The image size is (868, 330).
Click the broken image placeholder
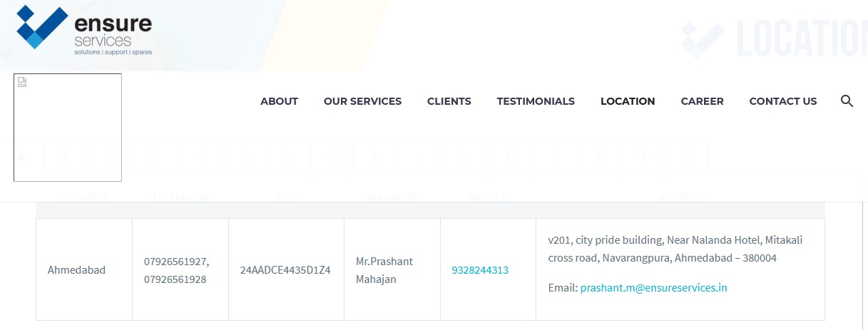[68, 128]
